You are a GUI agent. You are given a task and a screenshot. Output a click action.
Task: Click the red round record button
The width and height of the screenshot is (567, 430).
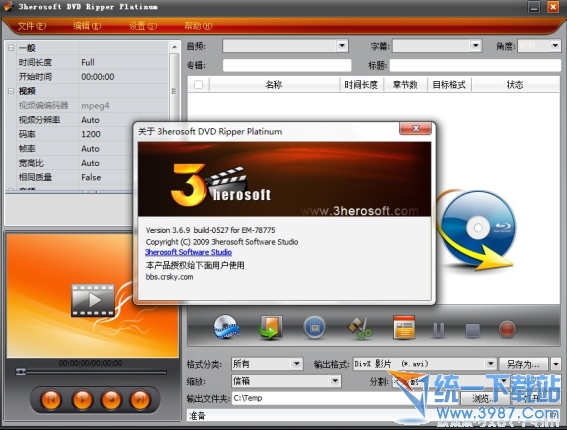coord(507,329)
